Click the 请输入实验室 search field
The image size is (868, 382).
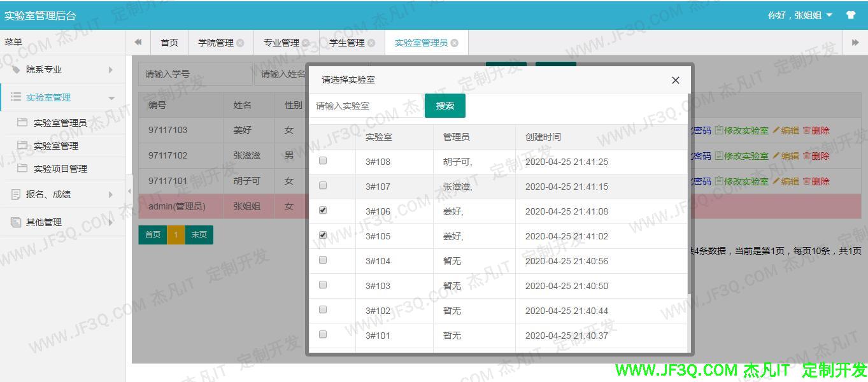click(366, 106)
